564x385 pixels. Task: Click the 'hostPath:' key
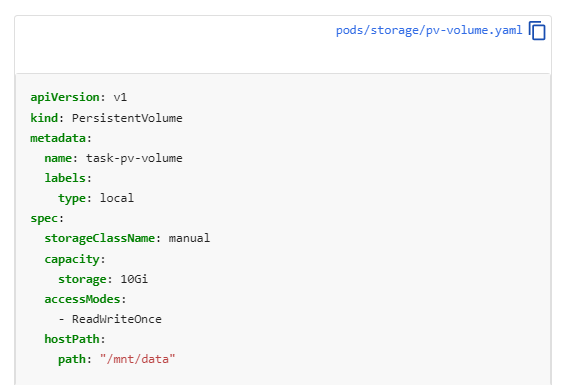click(x=75, y=339)
